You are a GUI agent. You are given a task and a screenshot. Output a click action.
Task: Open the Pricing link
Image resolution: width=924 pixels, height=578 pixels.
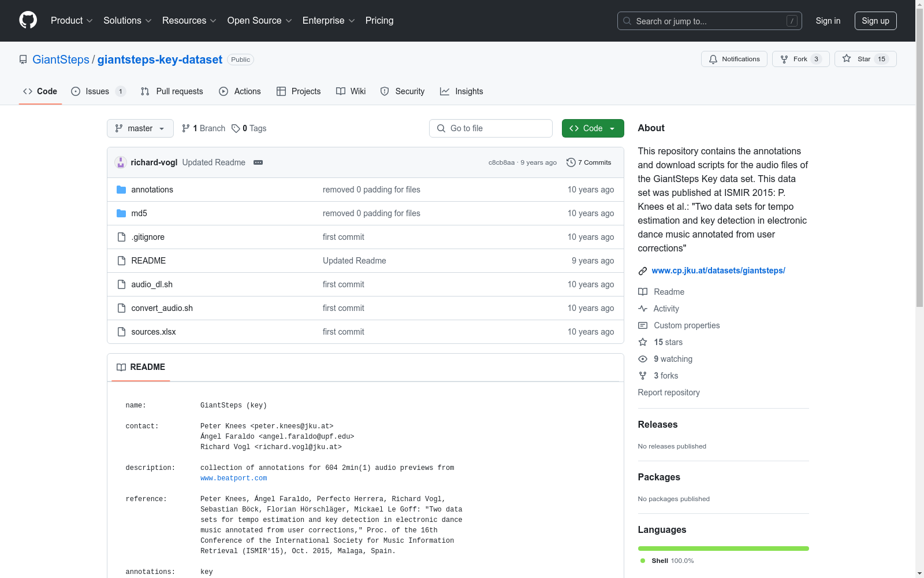point(379,20)
